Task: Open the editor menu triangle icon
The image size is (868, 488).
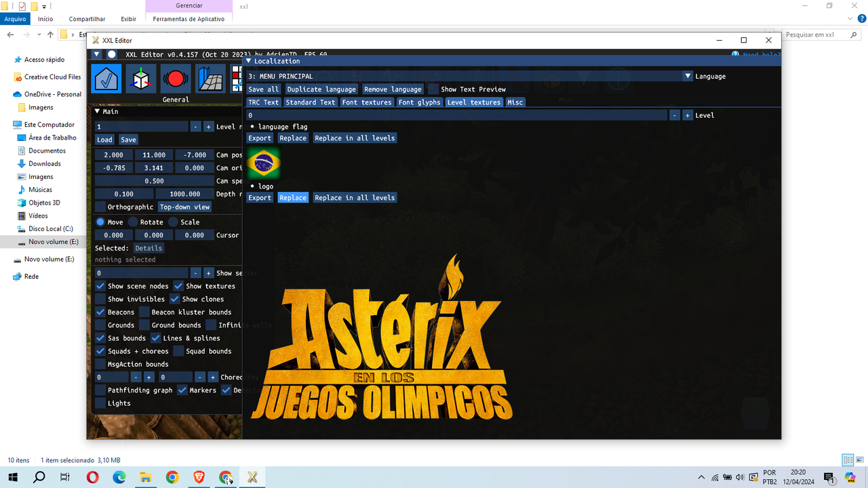Action: [x=96, y=54]
